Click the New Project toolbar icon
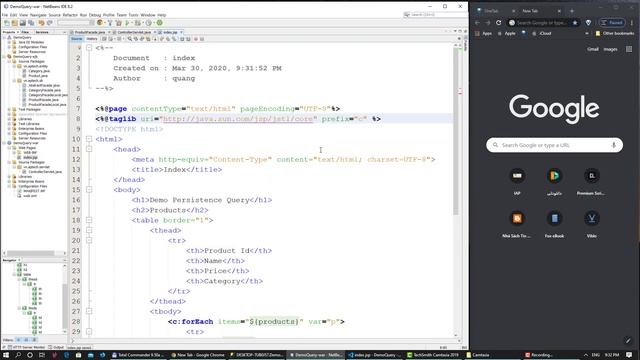The height and width of the screenshot is (360, 640). [15, 23]
